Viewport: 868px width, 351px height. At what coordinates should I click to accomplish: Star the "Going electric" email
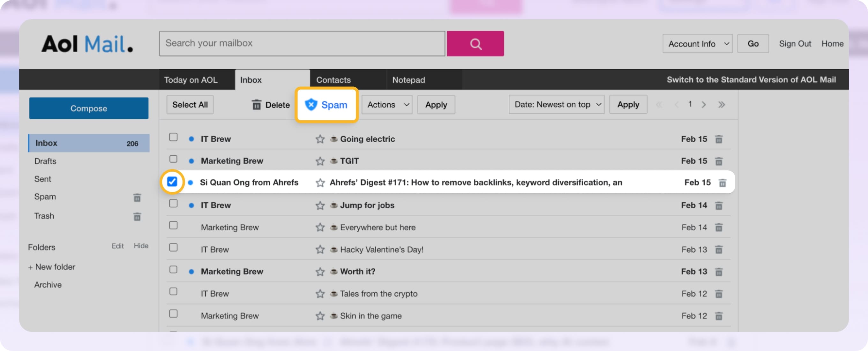click(319, 139)
